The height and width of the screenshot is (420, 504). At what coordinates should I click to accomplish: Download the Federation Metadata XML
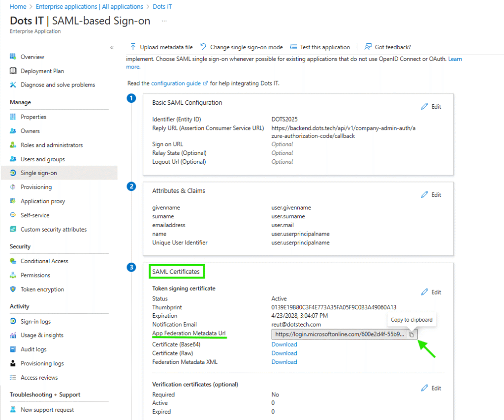pyautogui.click(x=284, y=362)
